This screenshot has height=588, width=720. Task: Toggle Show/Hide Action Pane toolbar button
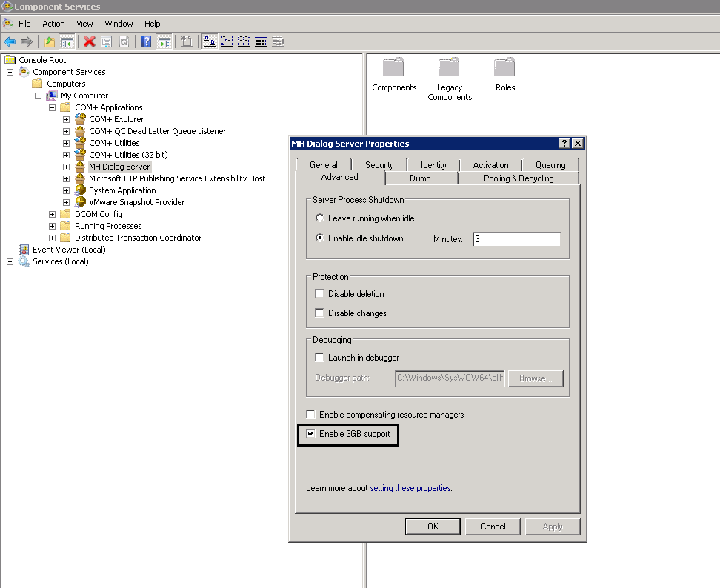click(x=164, y=41)
